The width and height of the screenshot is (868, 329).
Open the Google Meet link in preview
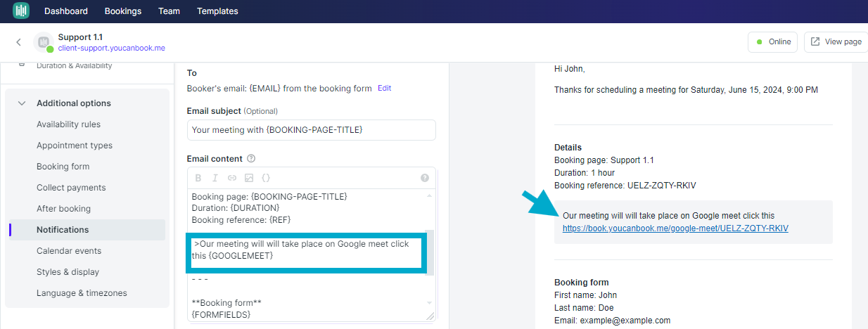point(675,228)
